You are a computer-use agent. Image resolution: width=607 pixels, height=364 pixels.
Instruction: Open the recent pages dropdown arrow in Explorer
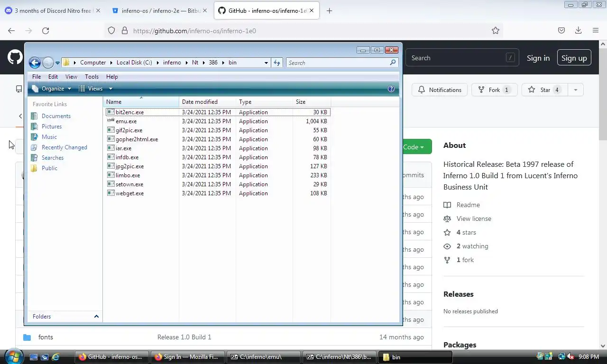click(57, 63)
